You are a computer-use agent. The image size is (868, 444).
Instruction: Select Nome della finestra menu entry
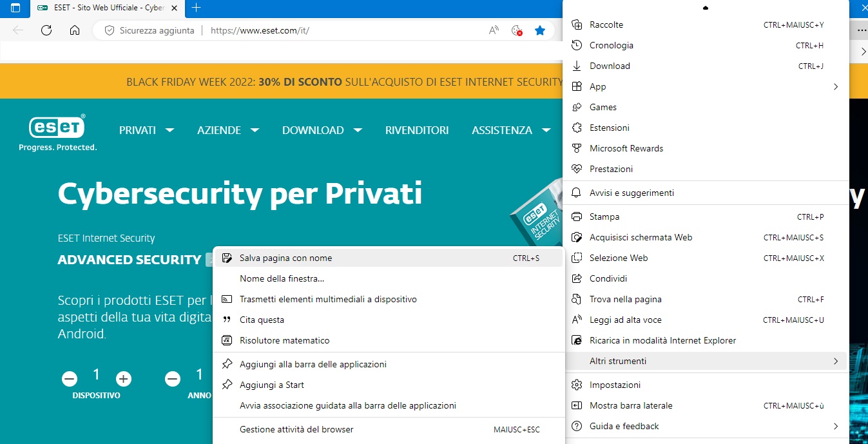(389, 278)
